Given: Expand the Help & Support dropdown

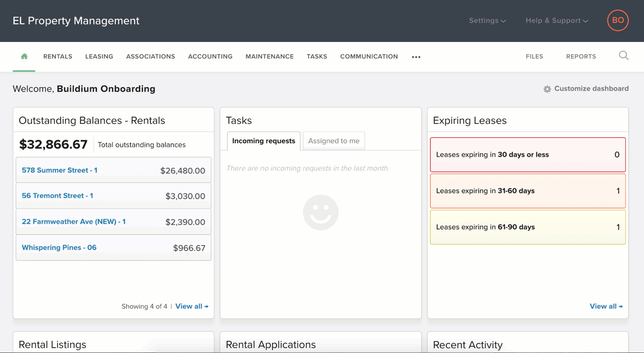Looking at the screenshot, I should 556,21.
